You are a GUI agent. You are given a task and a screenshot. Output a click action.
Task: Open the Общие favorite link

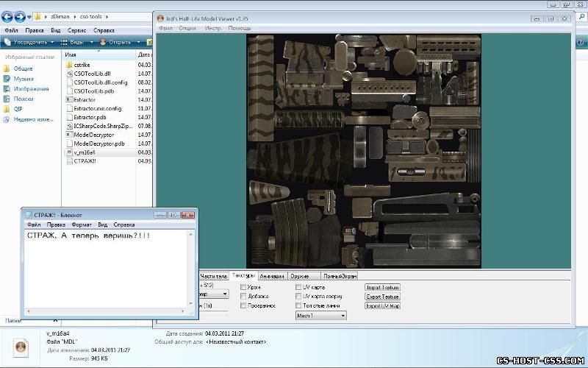pos(23,68)
